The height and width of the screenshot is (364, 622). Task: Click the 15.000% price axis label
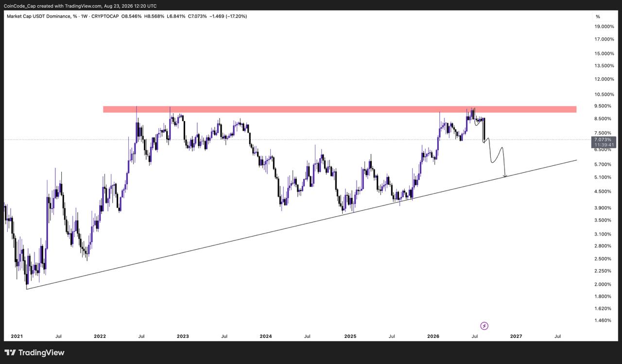click(605, 53)
